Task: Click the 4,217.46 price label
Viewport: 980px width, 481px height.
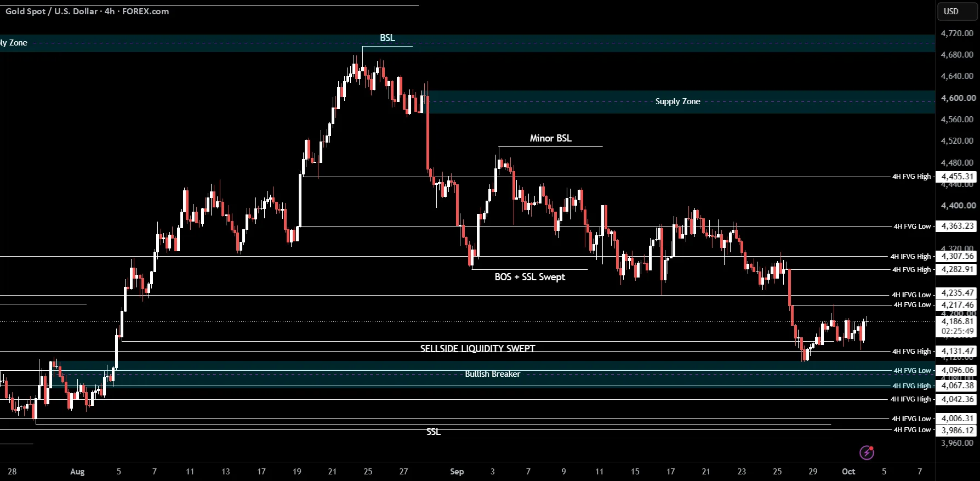Action: (957, 305)
